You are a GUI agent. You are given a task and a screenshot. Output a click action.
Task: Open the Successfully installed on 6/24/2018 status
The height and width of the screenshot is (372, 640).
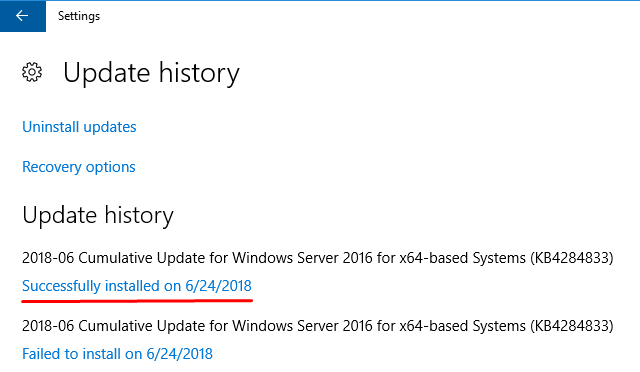[x=137, y=286]
